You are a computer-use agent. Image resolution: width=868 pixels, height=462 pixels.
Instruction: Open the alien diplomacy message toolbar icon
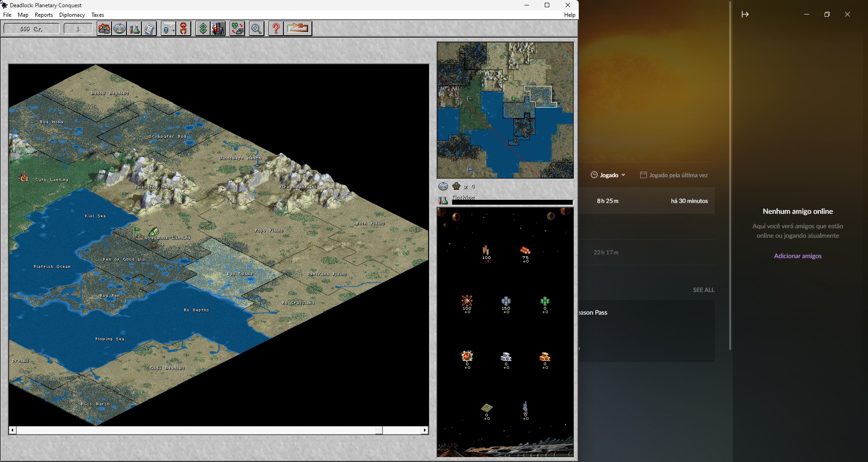pos(168,29)
